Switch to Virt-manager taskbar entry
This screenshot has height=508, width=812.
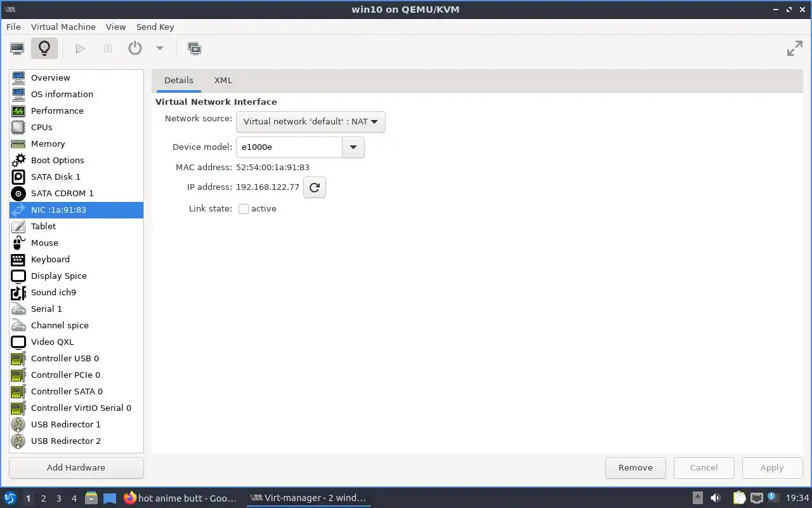[308, 498]
